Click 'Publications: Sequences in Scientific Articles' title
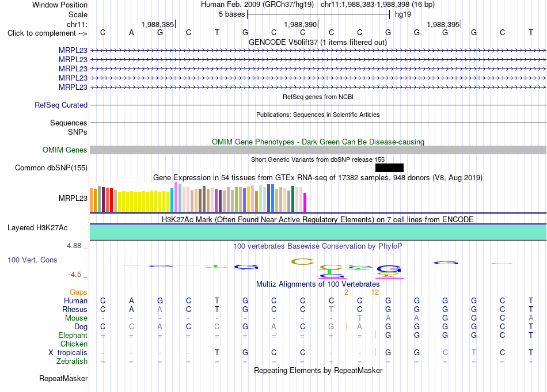Image resolution: width=547 pixels, height=392 pixels. (x=318, y=115)
